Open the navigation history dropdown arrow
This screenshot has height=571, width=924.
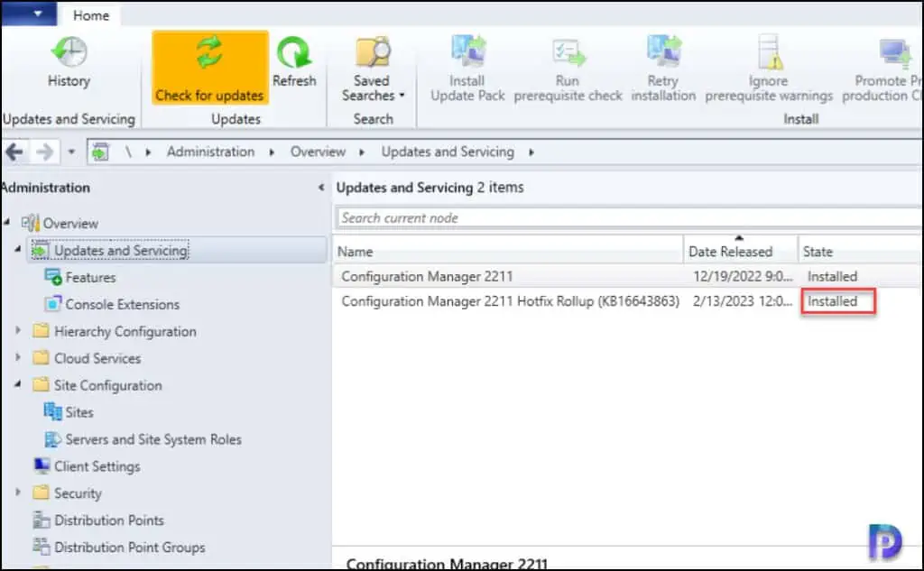pos(71,152)
